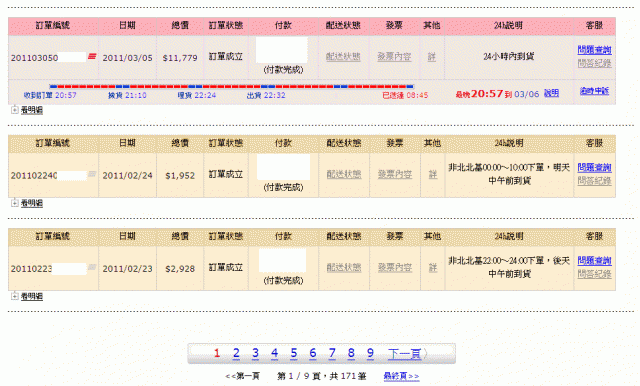Viewport: 640px width, 386px height.
Task: Go to page 5 of orders
Action: (294, 353)
